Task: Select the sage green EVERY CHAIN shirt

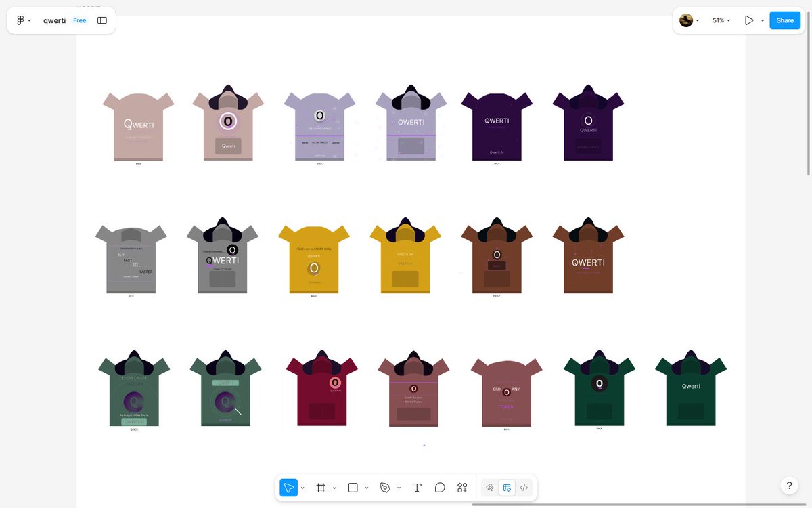Action: pos(134,388)
